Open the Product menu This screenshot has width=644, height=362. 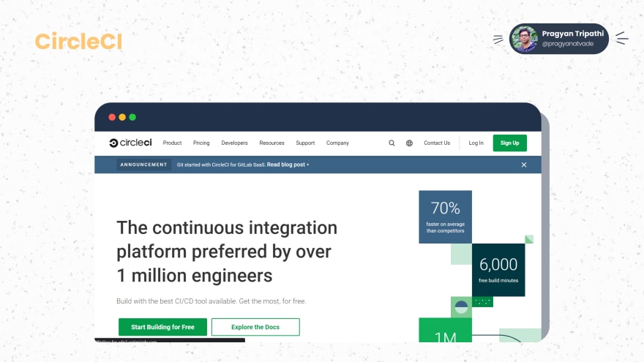click(x=172, y=143)
